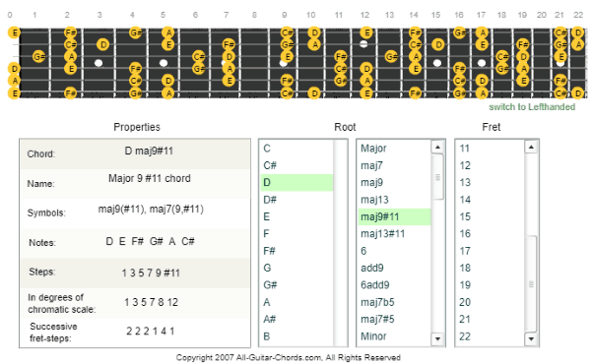Select fret 12 in Fret list
The image size is (591, 364).
(491, 165)
